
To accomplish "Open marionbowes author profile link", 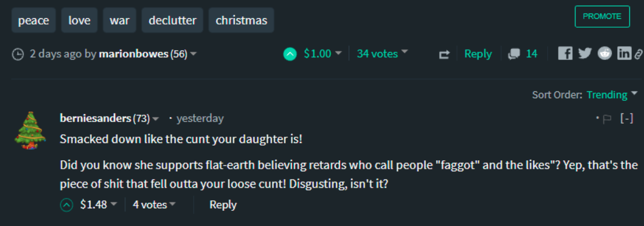I will coord(134,54).
